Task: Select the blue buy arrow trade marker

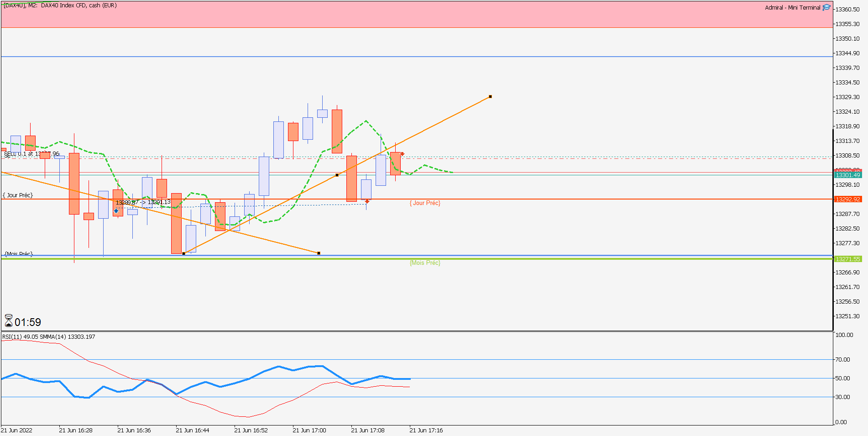Action: (x=116, y=211)
